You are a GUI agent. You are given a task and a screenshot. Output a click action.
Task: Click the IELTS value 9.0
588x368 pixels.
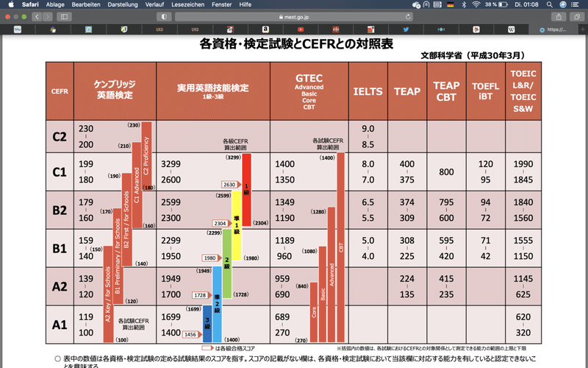point(368,129)
